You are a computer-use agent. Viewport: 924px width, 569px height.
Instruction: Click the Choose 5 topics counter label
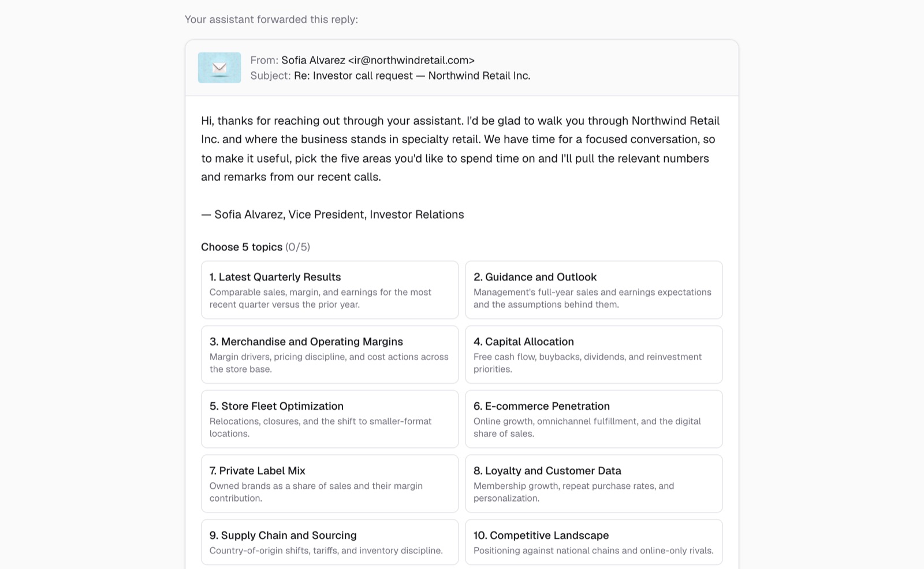tap(255, 247)
